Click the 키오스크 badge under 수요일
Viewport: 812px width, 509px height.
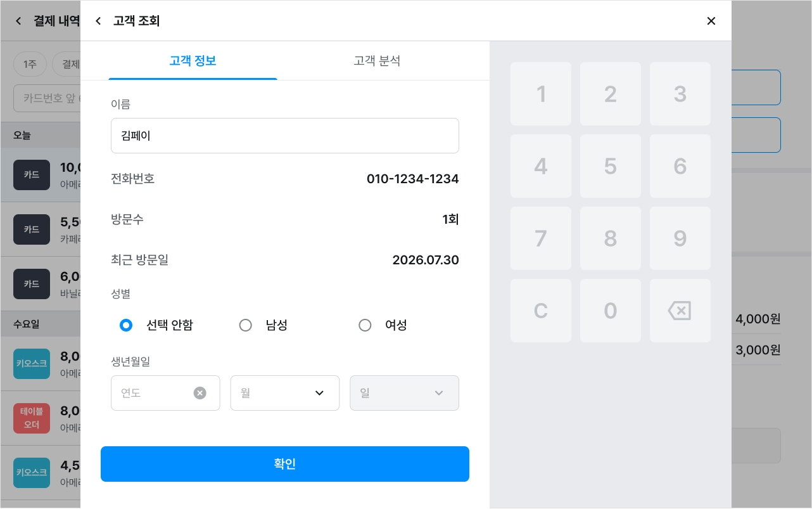[x=32, y=363]
